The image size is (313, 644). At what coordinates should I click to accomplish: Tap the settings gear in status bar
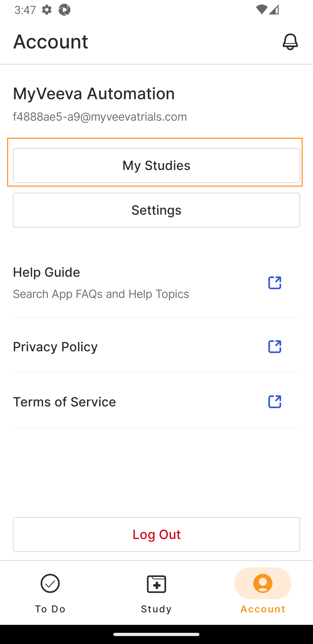(47, 10)
